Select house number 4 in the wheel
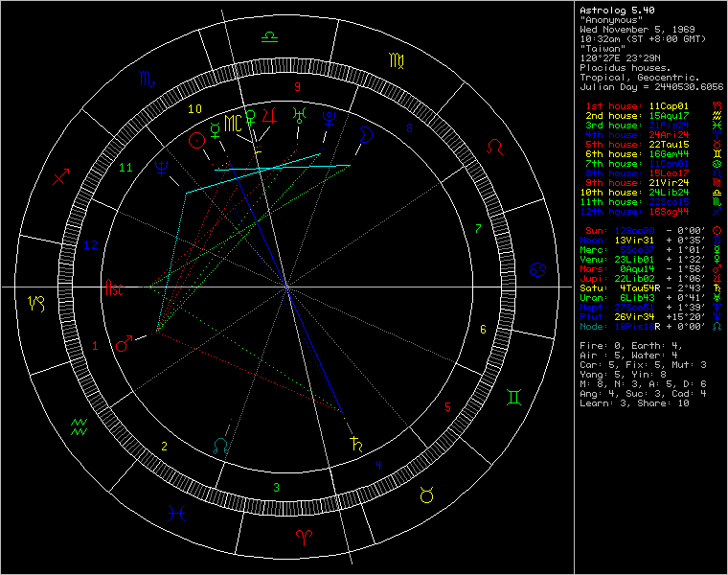Viewport: 728px width, 575px height. tap(379, 465)
